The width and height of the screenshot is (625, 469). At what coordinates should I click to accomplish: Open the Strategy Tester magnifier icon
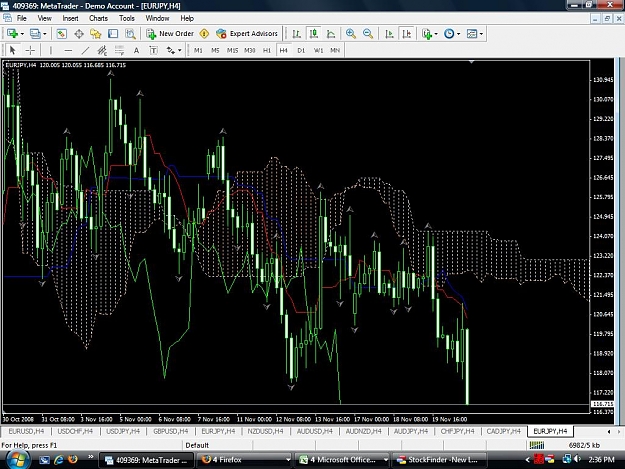(130, 34)
